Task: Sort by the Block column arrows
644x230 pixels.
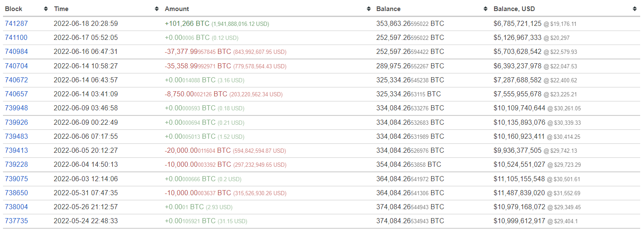Action: click(46, 9)
